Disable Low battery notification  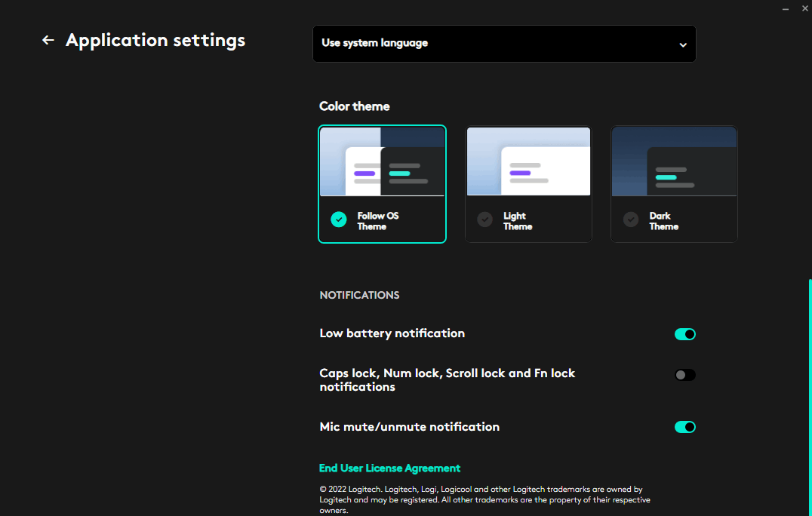point(684,333)
